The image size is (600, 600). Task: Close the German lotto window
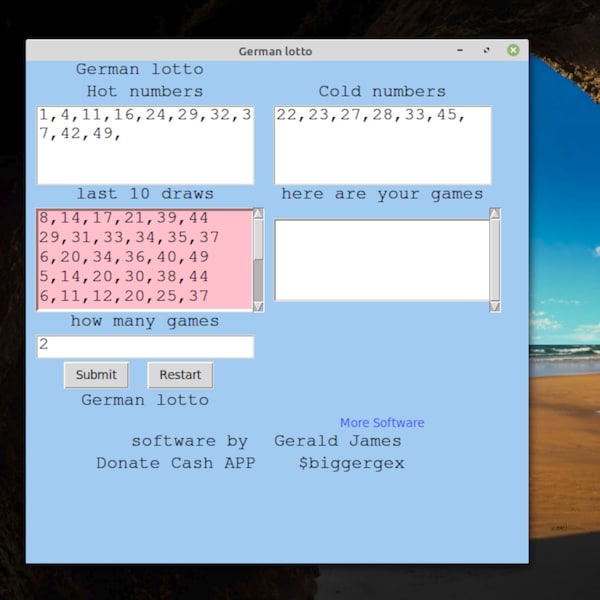pyautogui.click(x=513, y=50)
